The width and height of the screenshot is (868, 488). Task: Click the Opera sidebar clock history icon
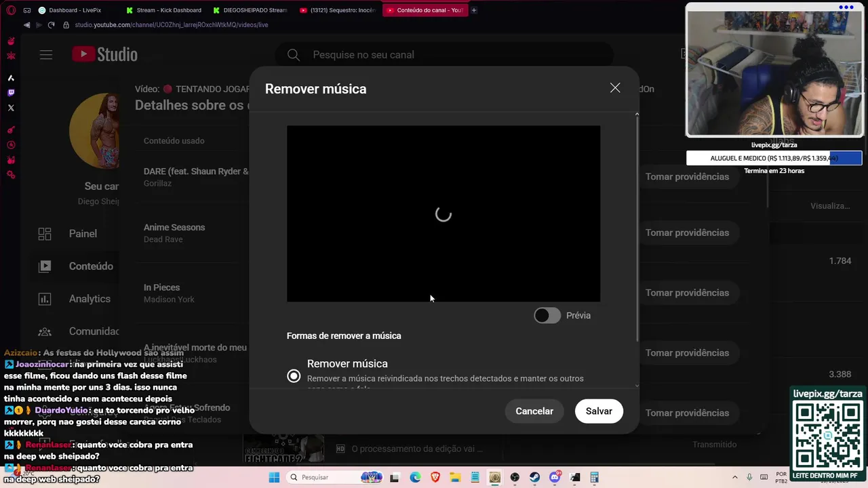coord(11,145)
